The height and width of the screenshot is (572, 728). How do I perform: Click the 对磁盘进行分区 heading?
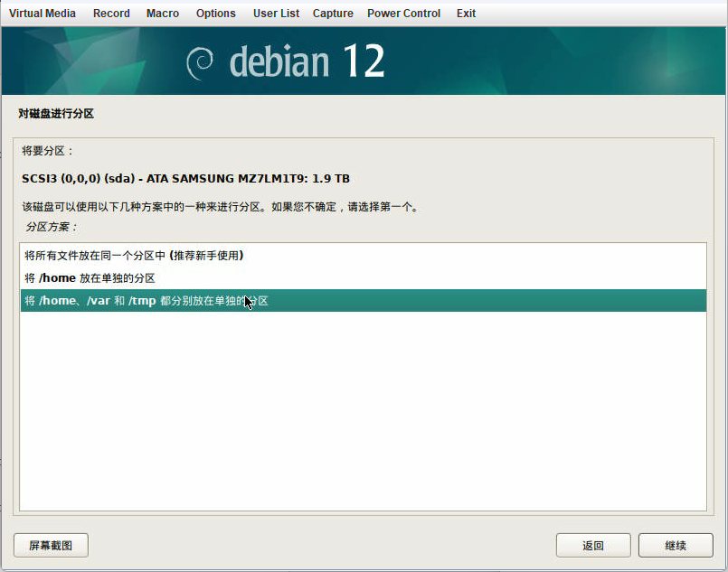point(56,114)
